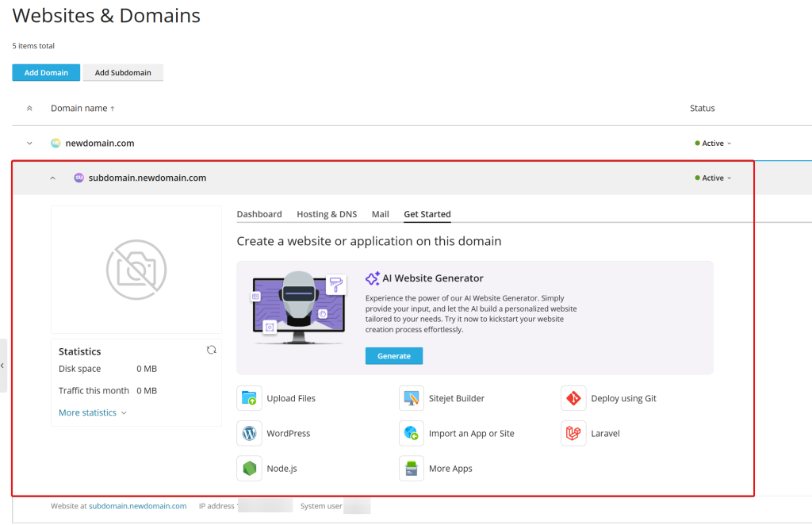The image size is (812, 525).
Task: Select the Laravel icon
Action: coord(573,433)
